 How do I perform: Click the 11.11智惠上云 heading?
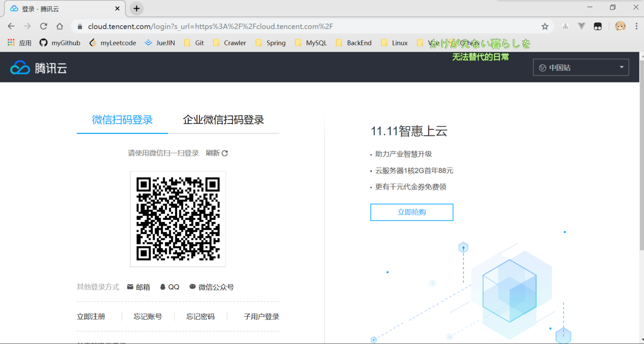409,131
